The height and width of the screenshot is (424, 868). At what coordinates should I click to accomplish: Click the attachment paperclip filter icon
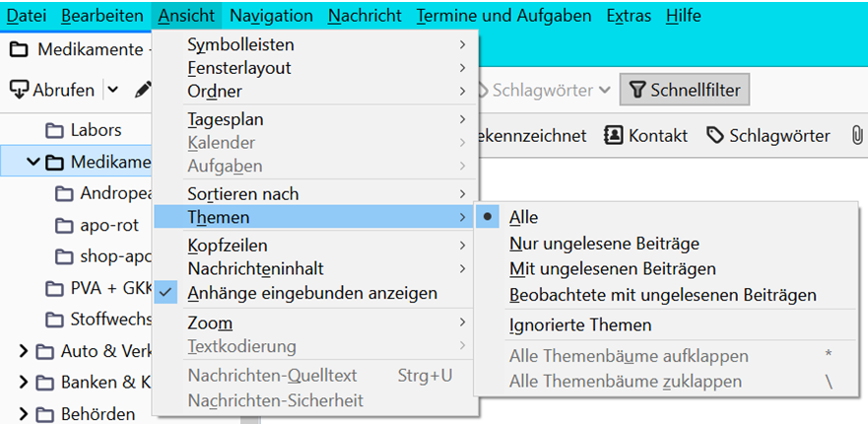[857, 136]
